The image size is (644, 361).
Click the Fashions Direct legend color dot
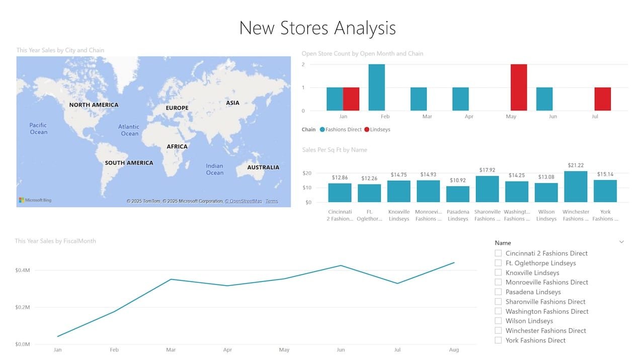click(322, 129)
